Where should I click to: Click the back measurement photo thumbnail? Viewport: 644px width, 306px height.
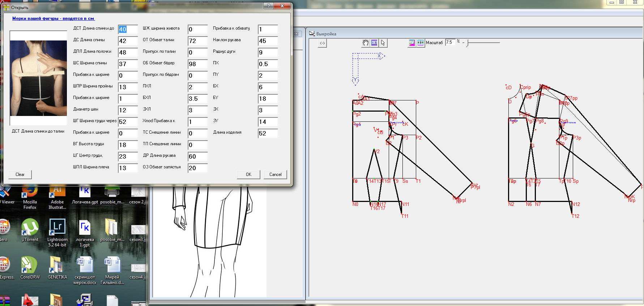click(x=38, y=78)
